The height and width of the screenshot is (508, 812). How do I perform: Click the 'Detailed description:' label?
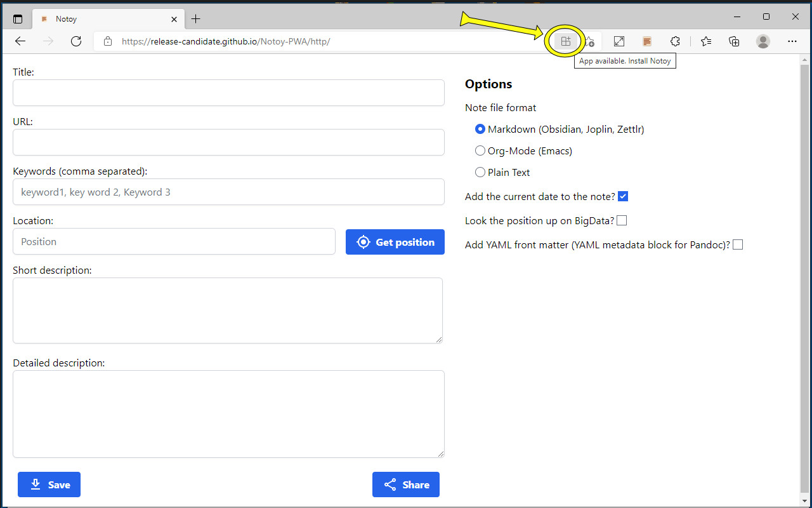coord(58,363)
